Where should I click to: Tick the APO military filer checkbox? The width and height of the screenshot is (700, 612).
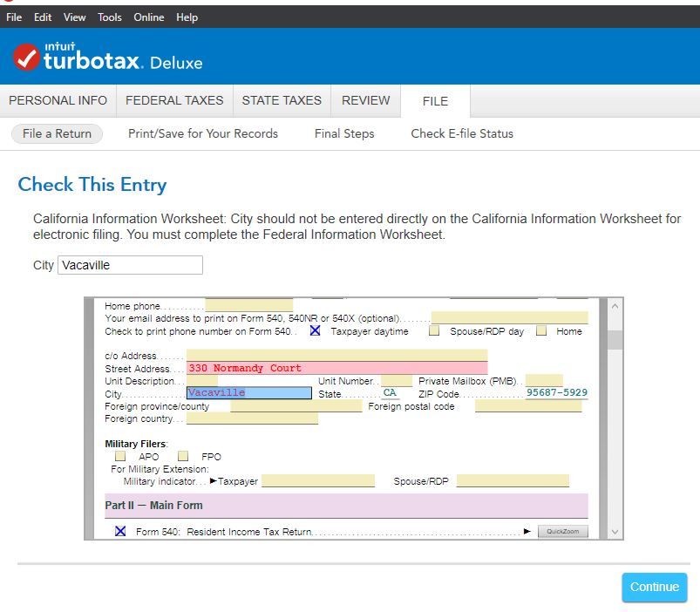click(120, 456)
